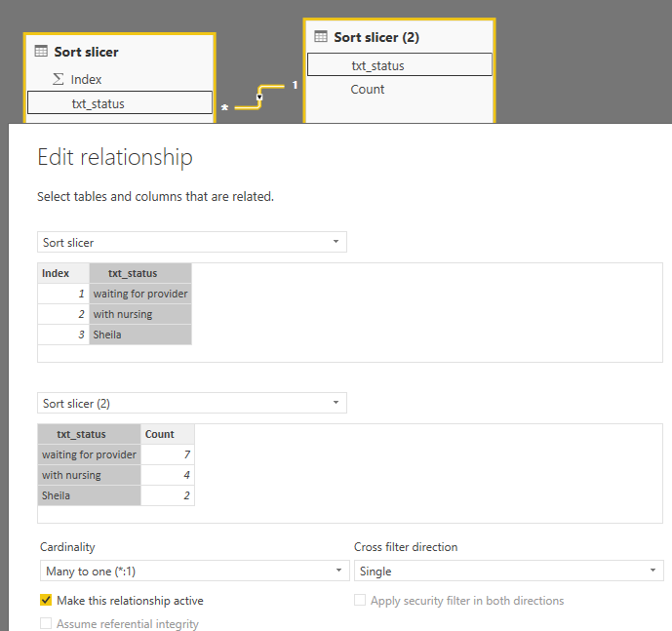Click Index value 1 cell
Screen dimensions: 672x631
(63, 294)
